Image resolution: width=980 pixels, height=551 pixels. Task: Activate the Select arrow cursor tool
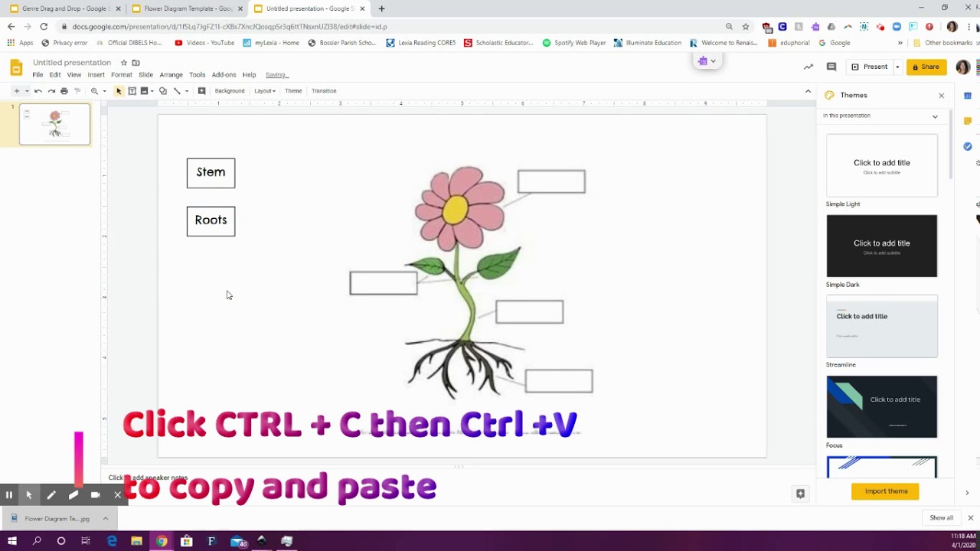coord(119,91)
